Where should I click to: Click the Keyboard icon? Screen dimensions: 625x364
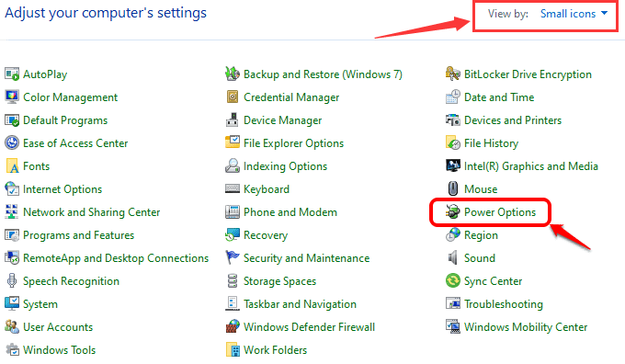coord(233,189)
